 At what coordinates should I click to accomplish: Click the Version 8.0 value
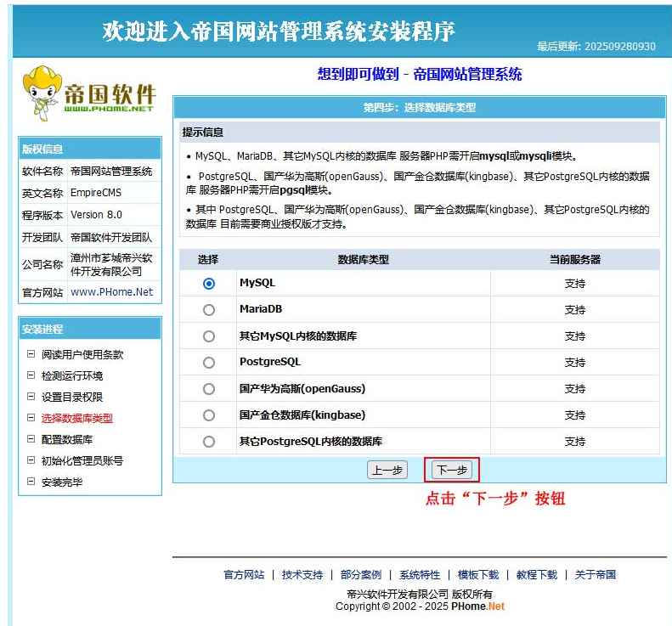96,215
